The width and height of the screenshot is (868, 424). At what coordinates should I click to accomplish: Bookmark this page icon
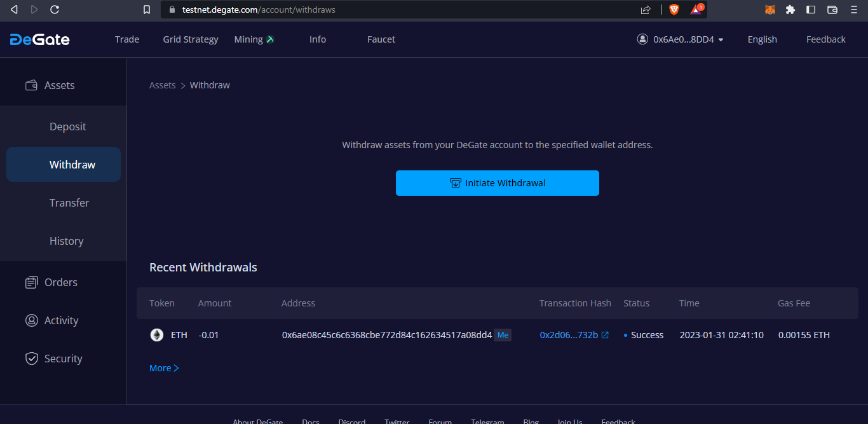click(x=147, y=10)
